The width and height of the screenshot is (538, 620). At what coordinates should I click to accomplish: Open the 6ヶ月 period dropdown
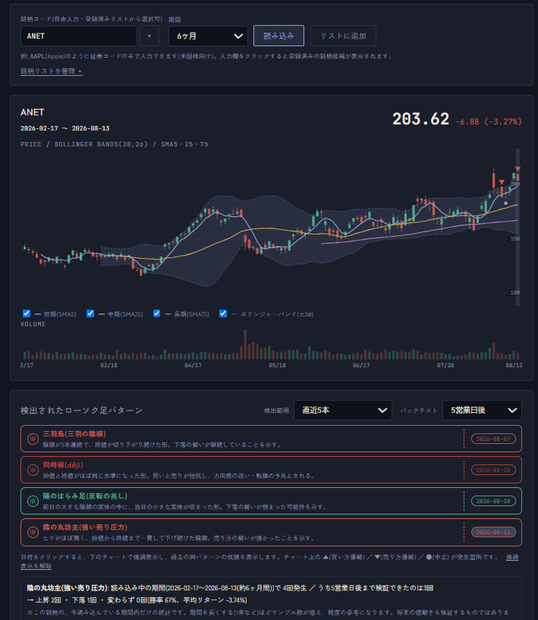tap(208, 36)
